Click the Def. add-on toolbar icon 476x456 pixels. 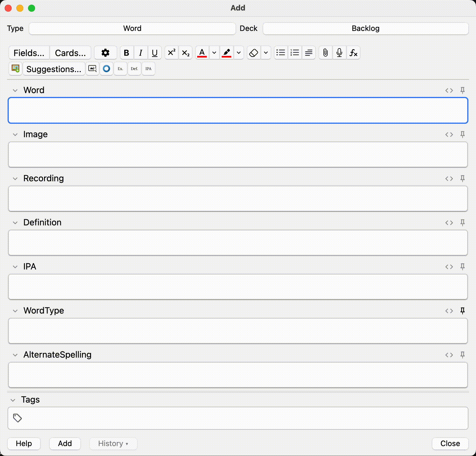134,69
